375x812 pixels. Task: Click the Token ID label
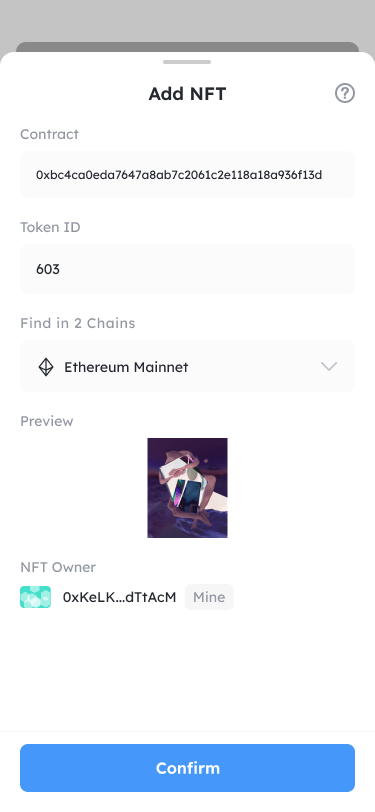[50, 227]
